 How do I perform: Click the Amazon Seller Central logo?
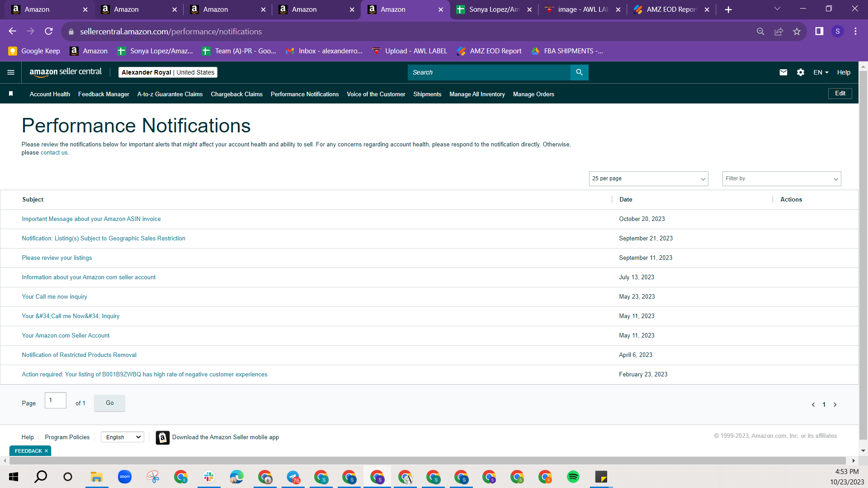[66, 72]
